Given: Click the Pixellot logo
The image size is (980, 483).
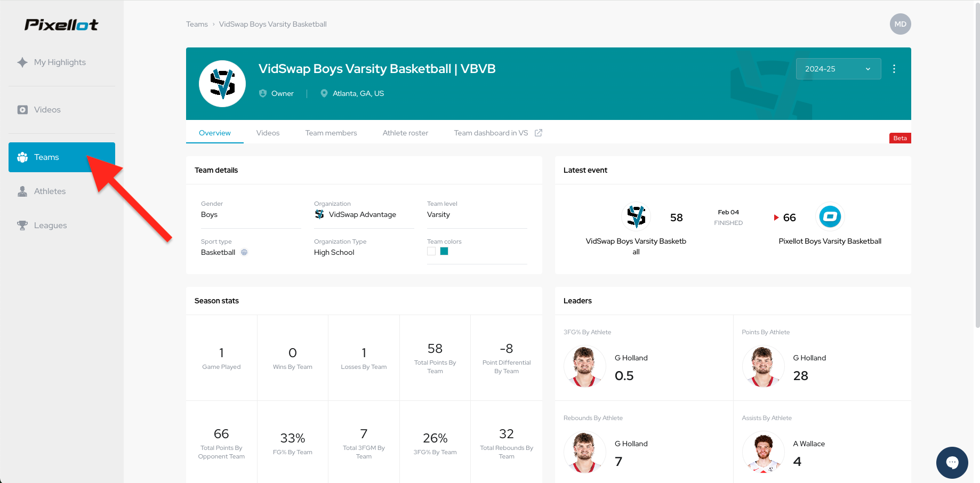Looking at the screenshot, I should coord(61,25).
